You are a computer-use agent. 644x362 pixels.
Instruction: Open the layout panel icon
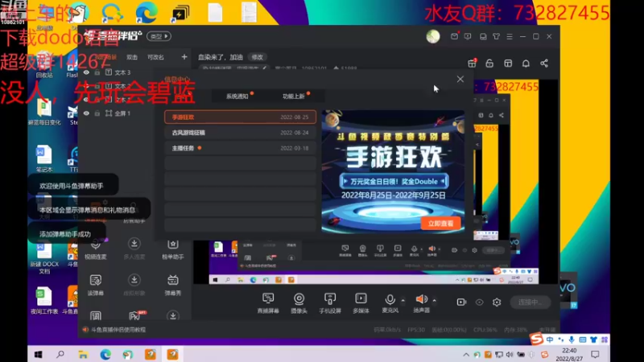click(x=508, y=64)
